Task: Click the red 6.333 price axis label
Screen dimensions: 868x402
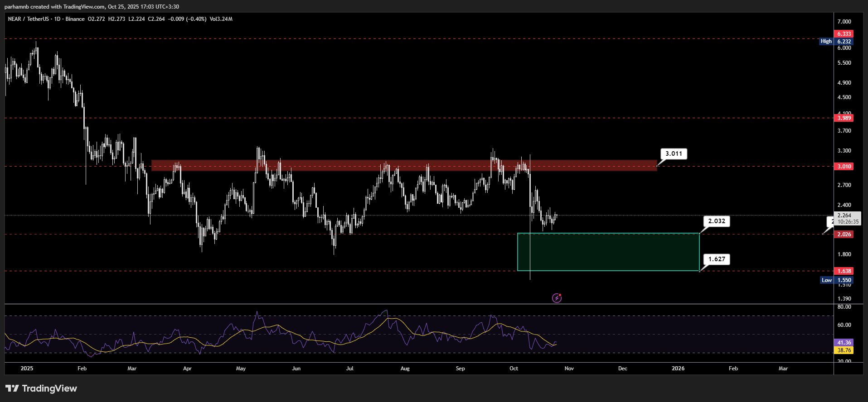Action: [x=844, y=34]
